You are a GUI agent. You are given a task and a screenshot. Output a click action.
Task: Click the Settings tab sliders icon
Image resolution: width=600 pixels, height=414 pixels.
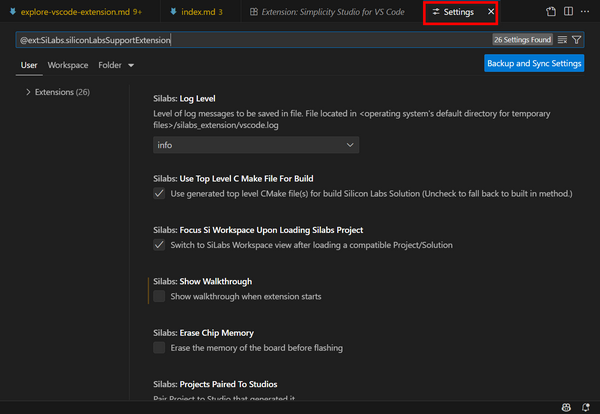point(436,12)
